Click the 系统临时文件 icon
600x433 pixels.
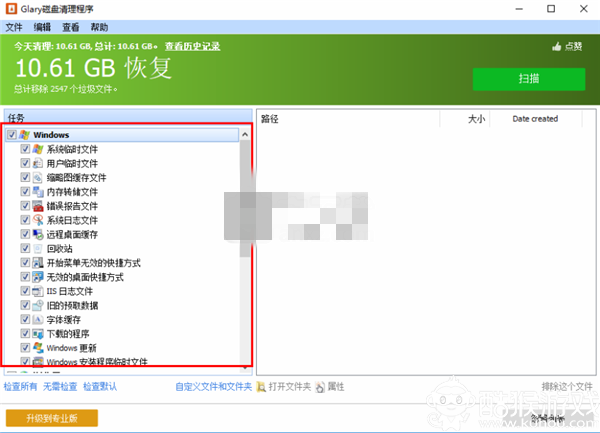(x=38, y=149)
